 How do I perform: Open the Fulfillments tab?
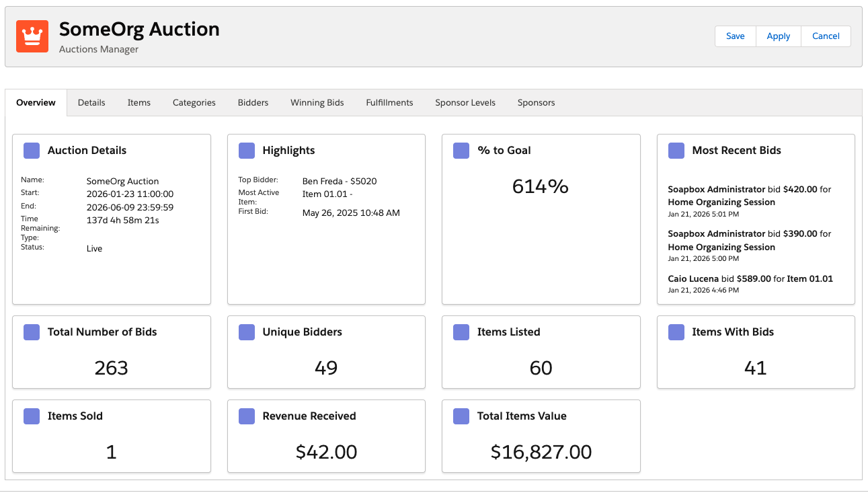click(389, 103)
